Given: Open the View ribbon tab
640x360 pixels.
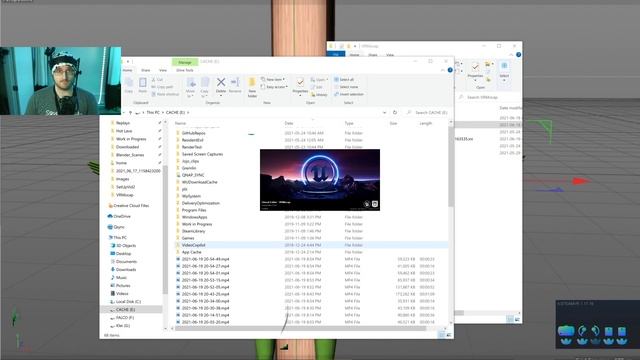Looking at the screenshot, I should (163, 70).
